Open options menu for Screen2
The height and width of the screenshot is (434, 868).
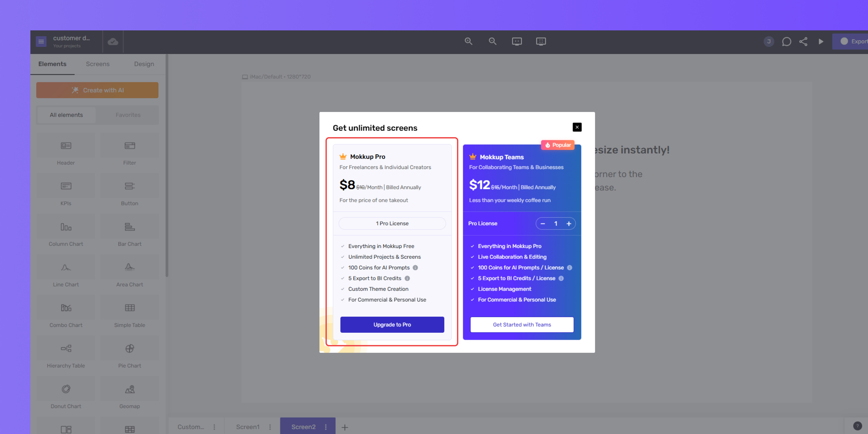click(x=325, y=427)
